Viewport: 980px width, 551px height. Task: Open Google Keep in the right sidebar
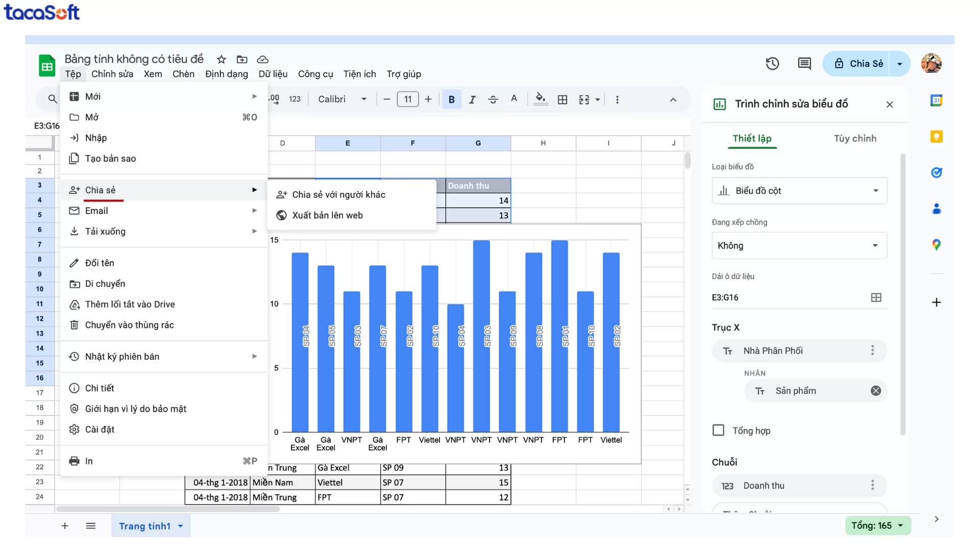[937, 136]
